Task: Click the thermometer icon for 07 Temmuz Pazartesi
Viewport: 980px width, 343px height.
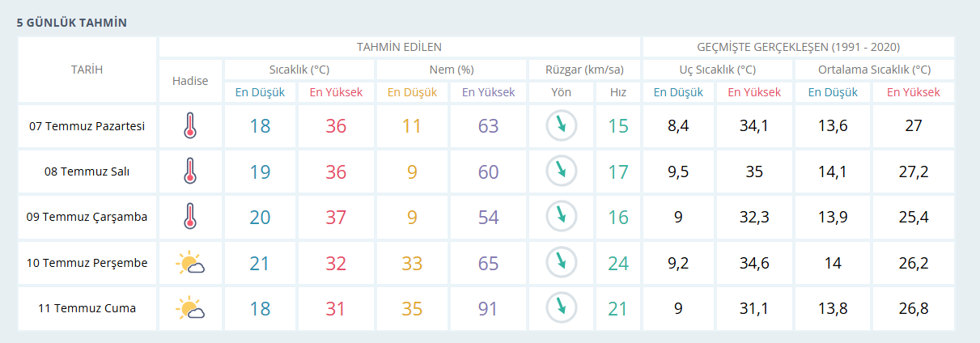Action: tap(190, 126)
